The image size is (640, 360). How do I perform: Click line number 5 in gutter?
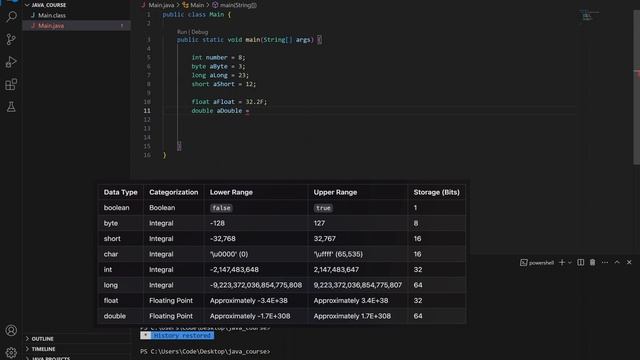[148, 58]
